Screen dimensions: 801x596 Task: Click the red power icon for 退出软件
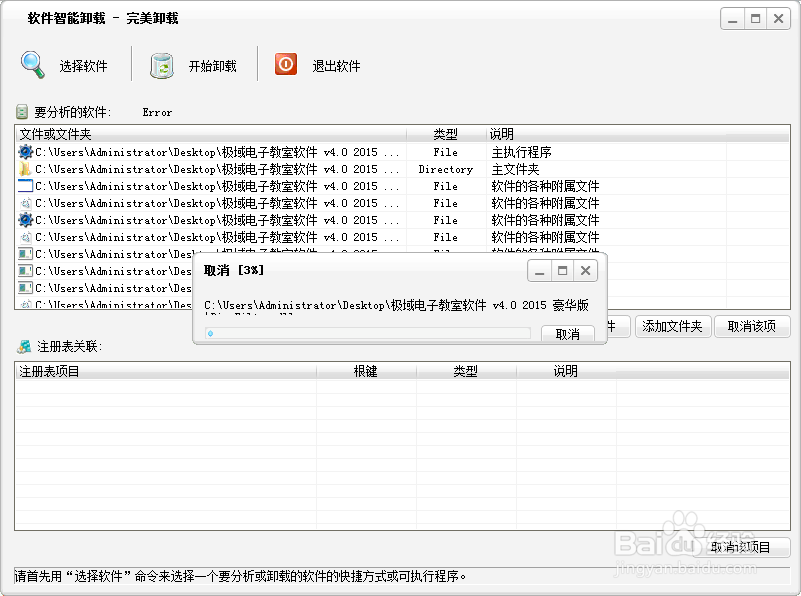pos(286,64)
